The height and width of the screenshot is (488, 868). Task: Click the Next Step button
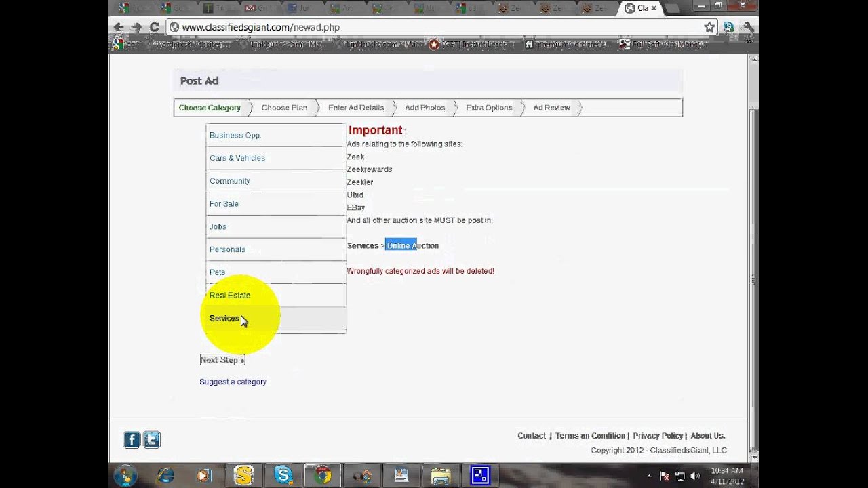point(222,359)
